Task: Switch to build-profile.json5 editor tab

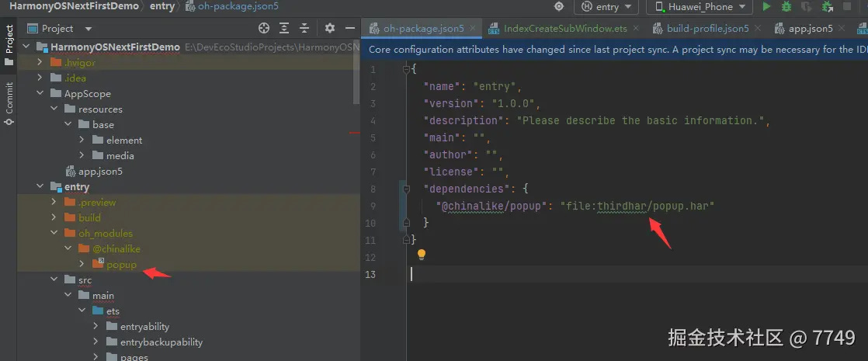Action: [707, 28]
